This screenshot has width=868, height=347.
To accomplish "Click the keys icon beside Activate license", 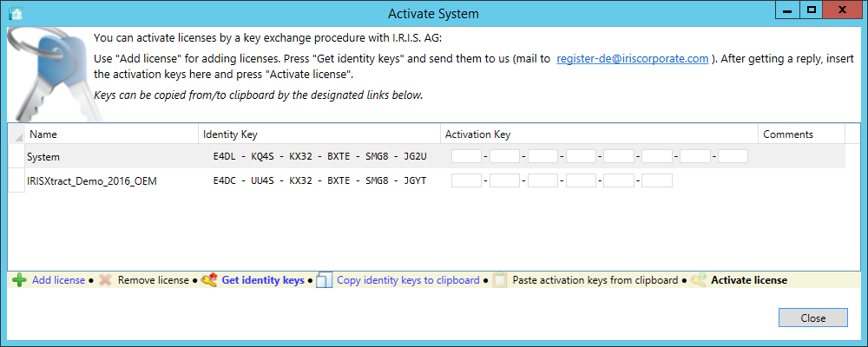I will 699,280.
